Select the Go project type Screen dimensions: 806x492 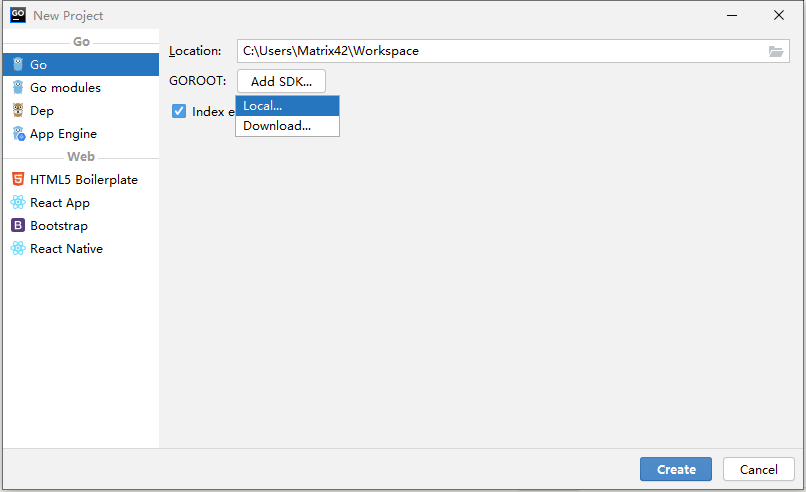click(81, 64)
